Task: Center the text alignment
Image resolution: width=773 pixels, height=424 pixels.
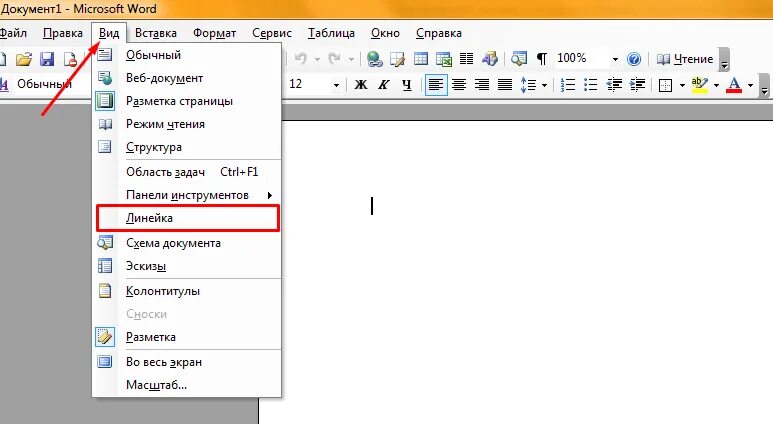Action: click(x=459, y=85)
